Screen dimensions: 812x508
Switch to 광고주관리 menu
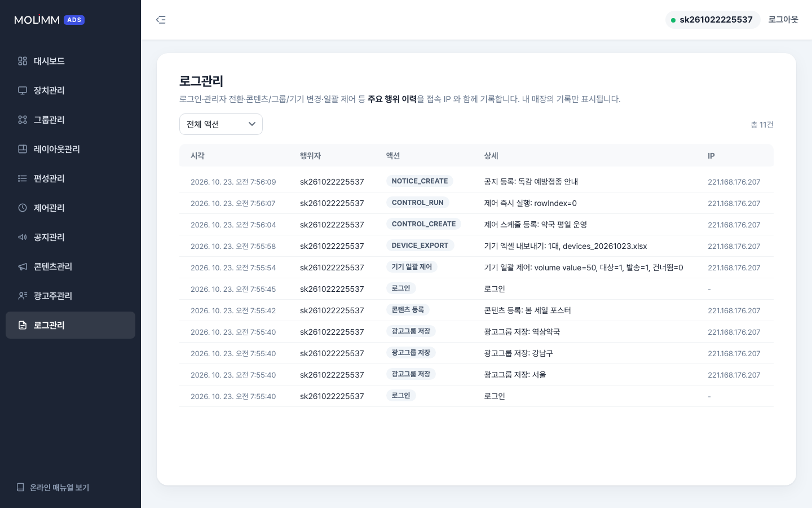[x=70, y=296]
